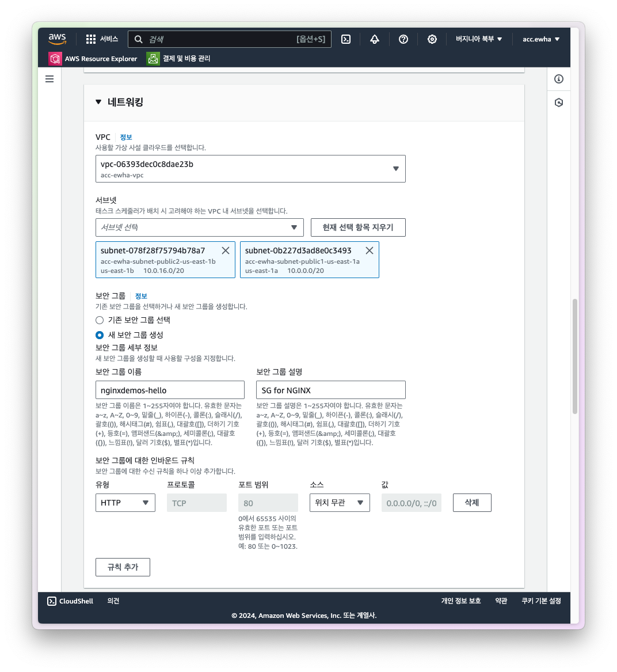Viewport: 617px width, 672px height.
Task: Open the help question mark icon
Action: point(403,39)
